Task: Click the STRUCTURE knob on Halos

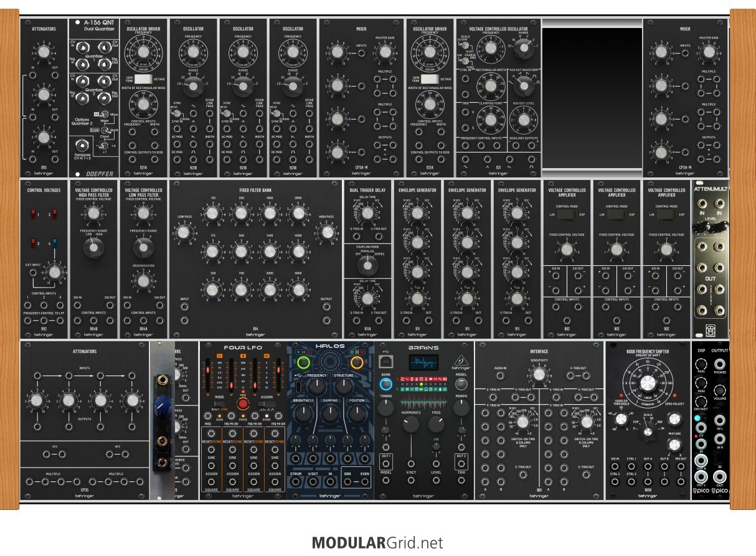Action: [343, 387]
